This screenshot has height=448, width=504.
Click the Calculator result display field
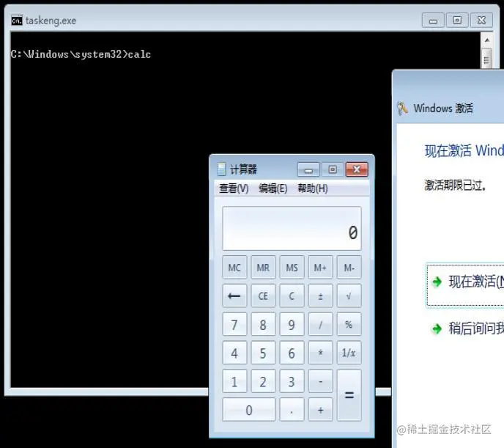tap(292, 228)
